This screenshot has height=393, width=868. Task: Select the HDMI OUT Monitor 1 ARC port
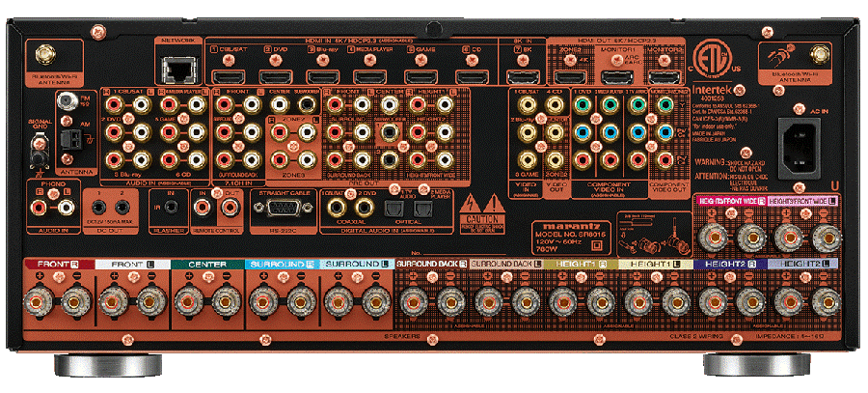pyautogui.click(x=612, y=74)
